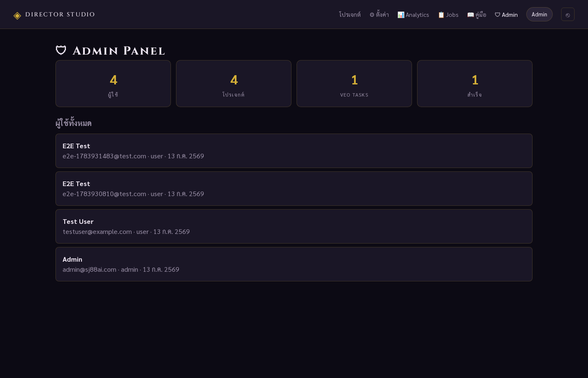
Task: Open the โปรเจกต์ navigation item
Action: pyautogui.click(x=350, y=15)
